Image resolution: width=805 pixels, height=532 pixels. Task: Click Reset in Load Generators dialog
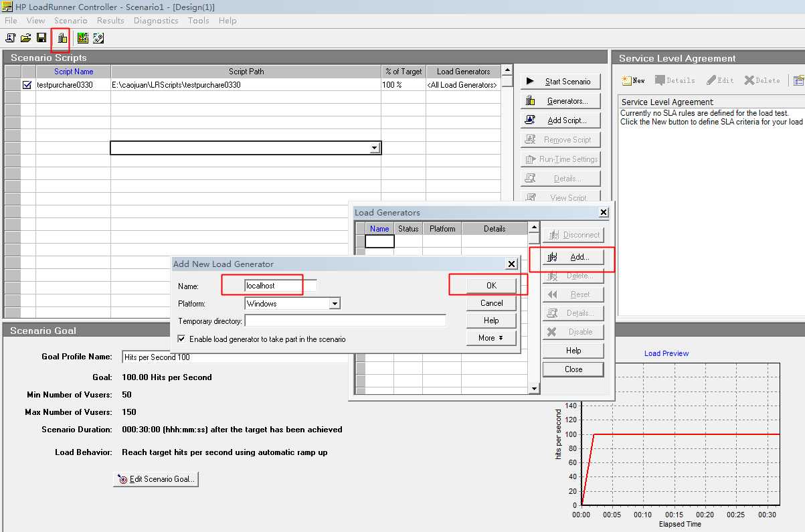click(x=573, y=294)
